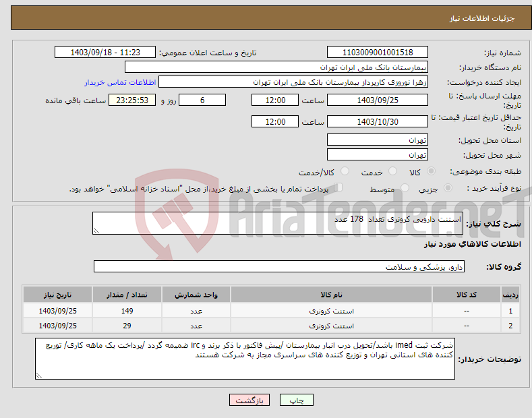Click the announcement date field 1403/09/18 - 11:23
The height and width of the screenshot is (418, 532).
pos(105,53)
